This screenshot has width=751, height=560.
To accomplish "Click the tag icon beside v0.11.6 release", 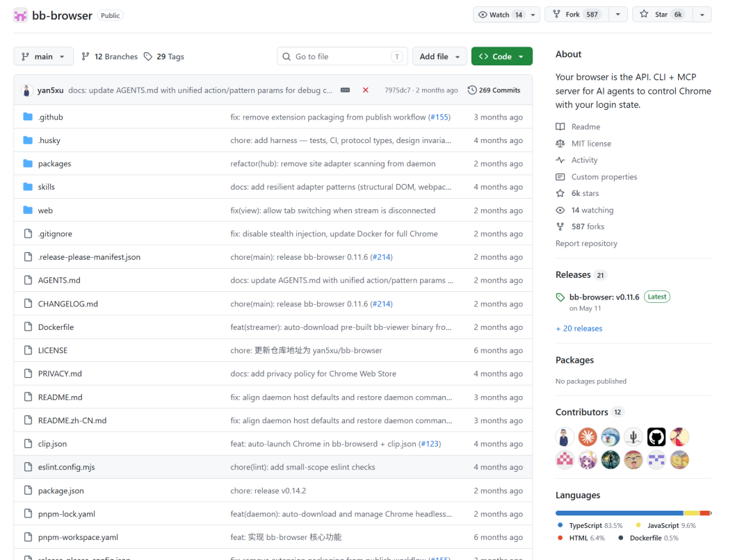I will [560, 297].
